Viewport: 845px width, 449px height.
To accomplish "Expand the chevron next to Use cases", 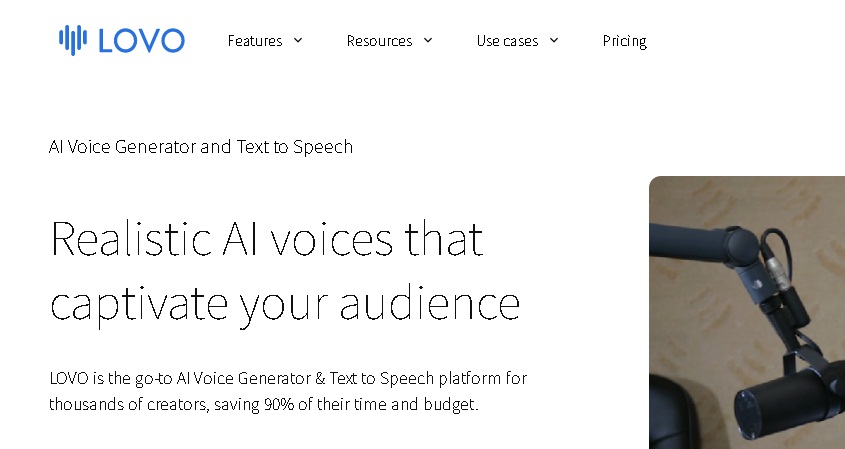I will point(554,41).
